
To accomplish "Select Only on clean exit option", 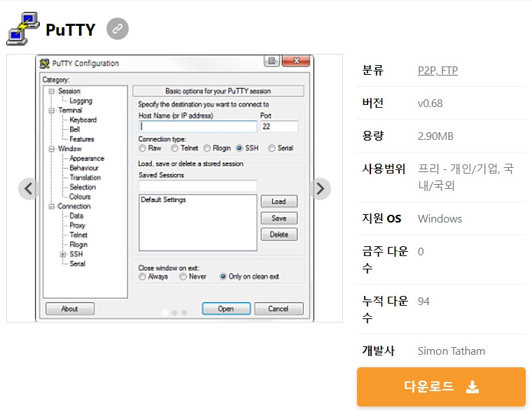I will point(223,276).
